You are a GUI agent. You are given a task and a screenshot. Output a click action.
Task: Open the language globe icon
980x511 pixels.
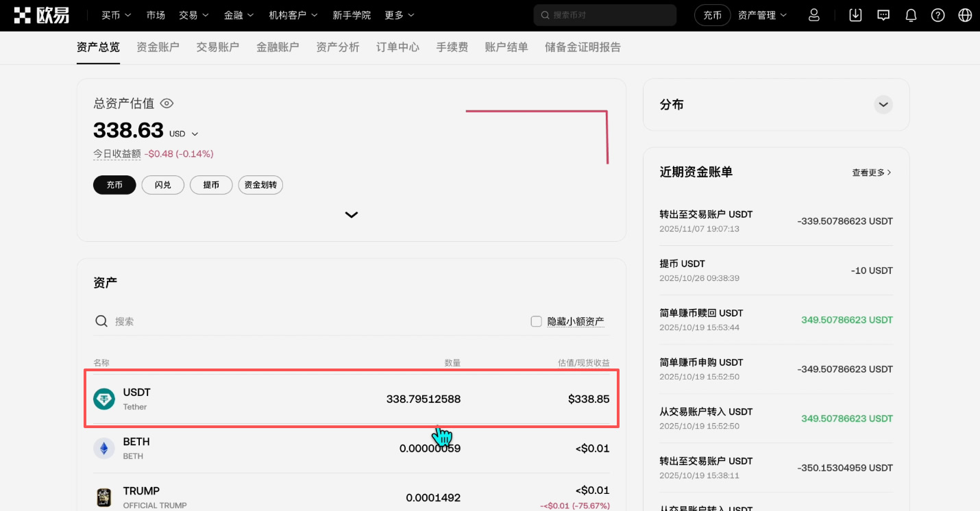coord(965,14)
